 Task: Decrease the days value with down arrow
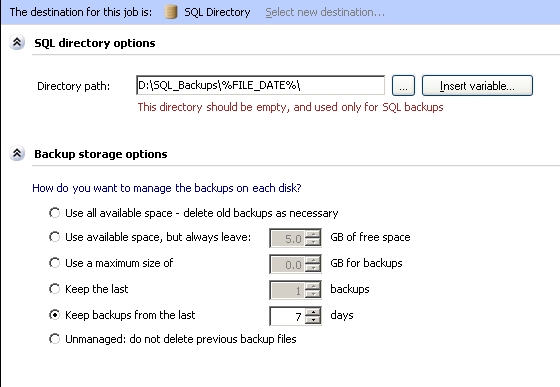pyautogui.click(x=313, y=320)
